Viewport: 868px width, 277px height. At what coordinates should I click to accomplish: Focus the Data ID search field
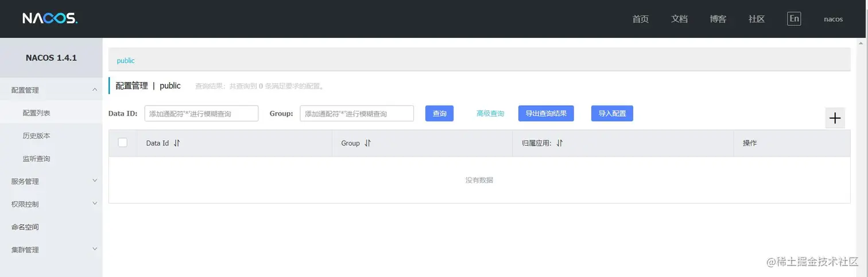click(x=201, y=113)
